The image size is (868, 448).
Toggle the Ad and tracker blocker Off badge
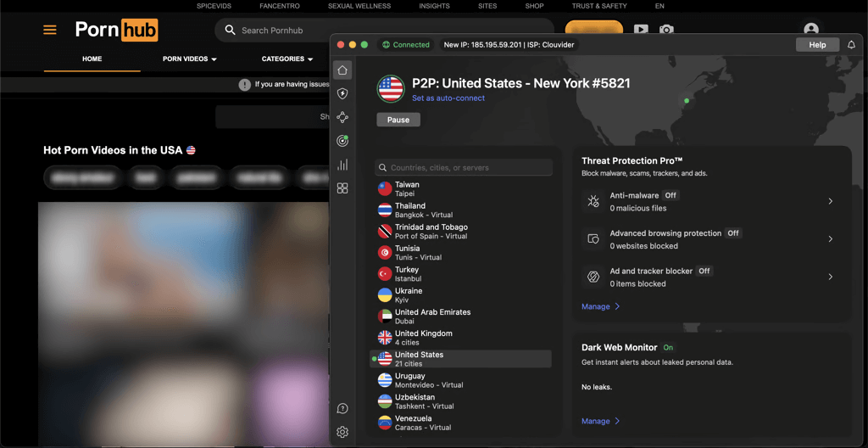(704, 271)
